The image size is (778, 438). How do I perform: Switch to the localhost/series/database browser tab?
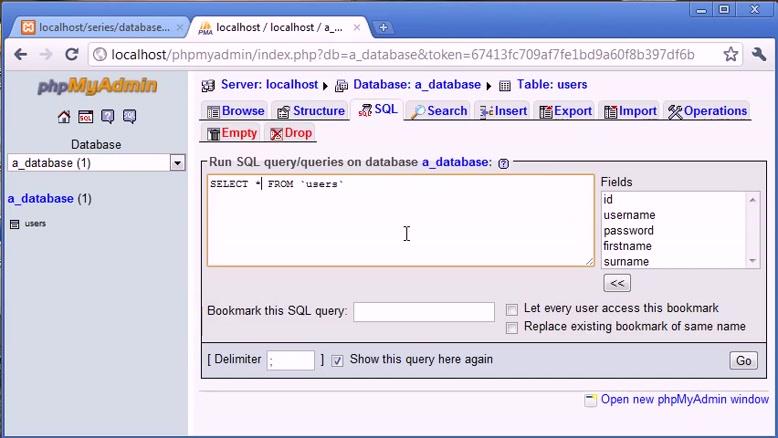click(x=102, y=27)
